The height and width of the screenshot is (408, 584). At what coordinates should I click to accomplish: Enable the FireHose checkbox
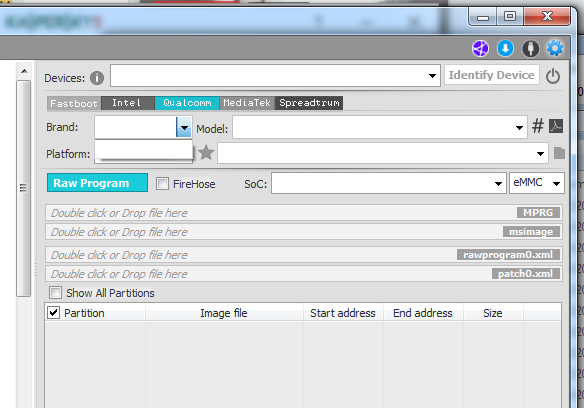[162, 184]
